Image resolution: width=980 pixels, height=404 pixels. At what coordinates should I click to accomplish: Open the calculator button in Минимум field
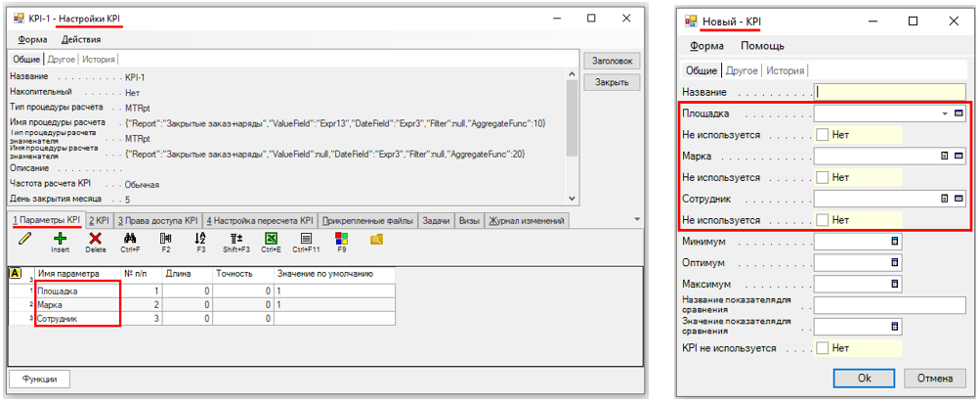click(x=892, y=242)
